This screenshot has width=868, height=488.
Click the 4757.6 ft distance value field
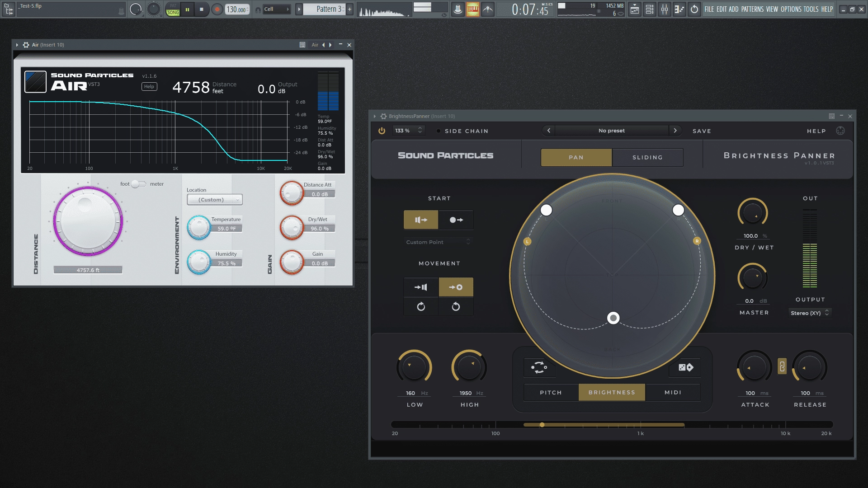point(88,270)
